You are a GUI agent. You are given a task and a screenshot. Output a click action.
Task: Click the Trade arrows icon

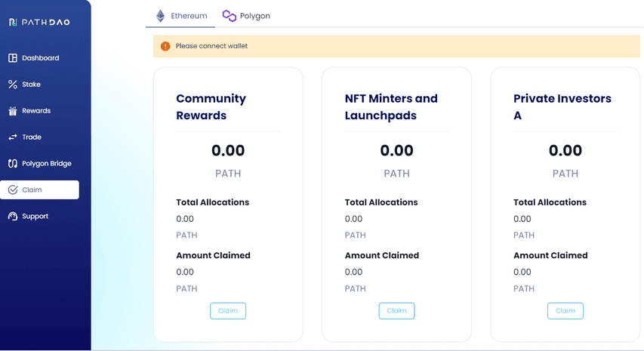click(x=13, y=137)
